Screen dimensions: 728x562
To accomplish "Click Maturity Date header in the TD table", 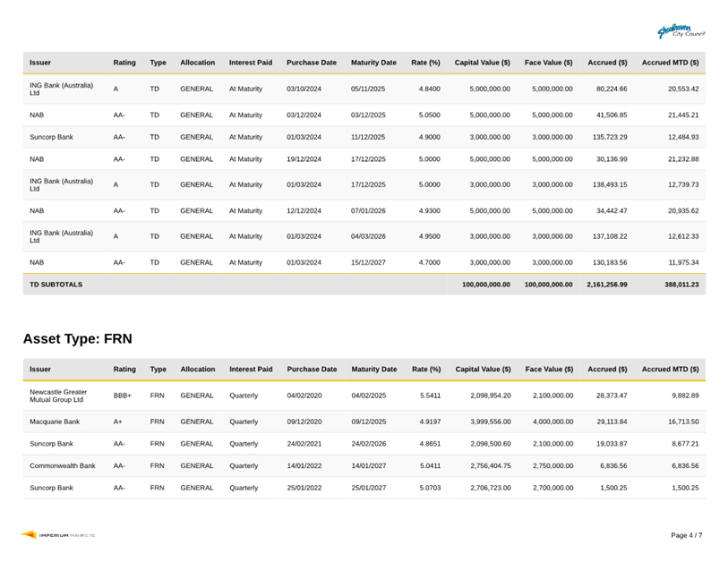I will click(x=373, y=63).
